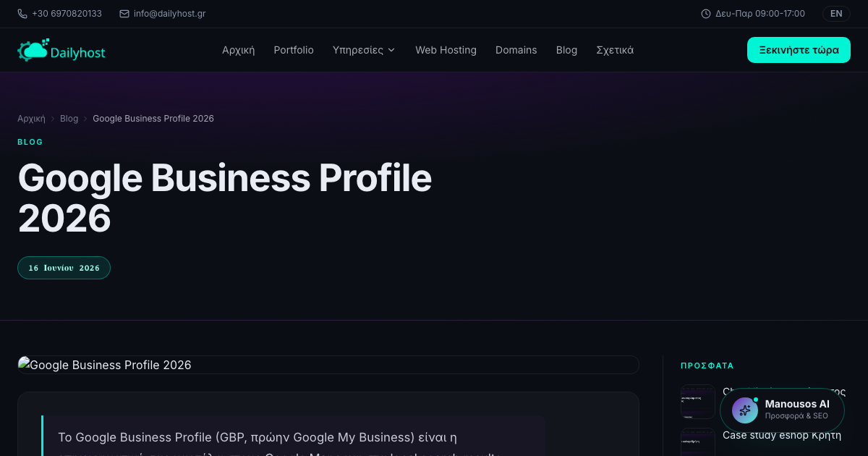Switch language to EN
Image resolution: width=868 pixels, height=456 pixels.
[x=836, y=14]
